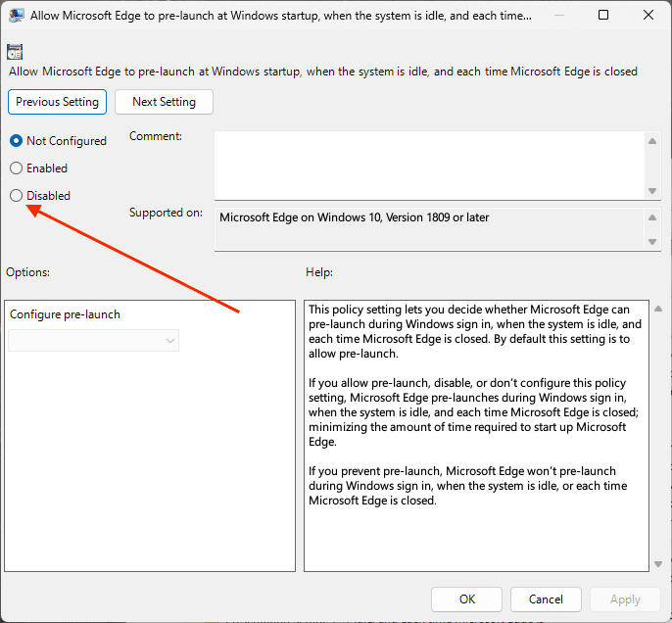
Task: Click the Group Policy icon in title bar
Action: (16, 16)
